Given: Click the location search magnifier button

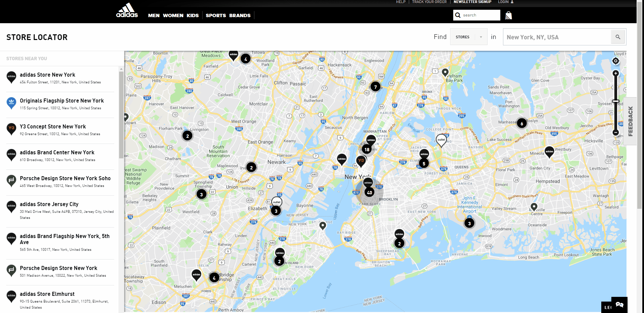Looking at the screenshot, I should [618, 37].
